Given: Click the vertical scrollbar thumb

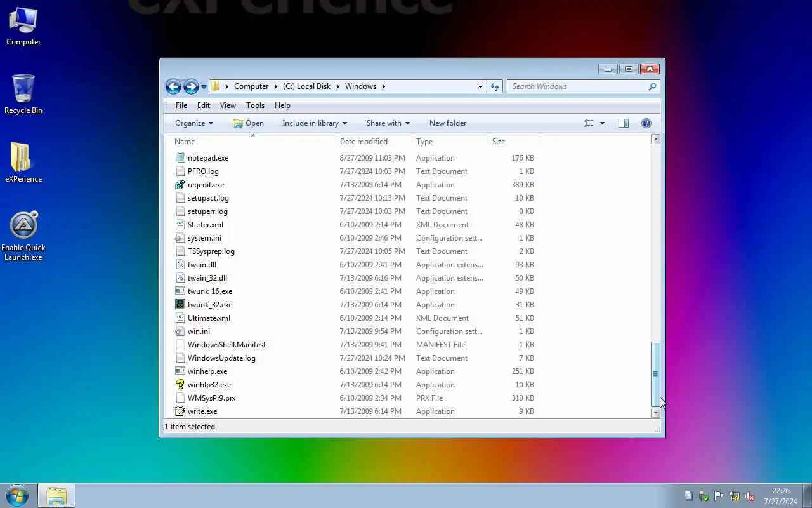Looking at the screenshot, I should pyautogui.click(x=656, y=374).
